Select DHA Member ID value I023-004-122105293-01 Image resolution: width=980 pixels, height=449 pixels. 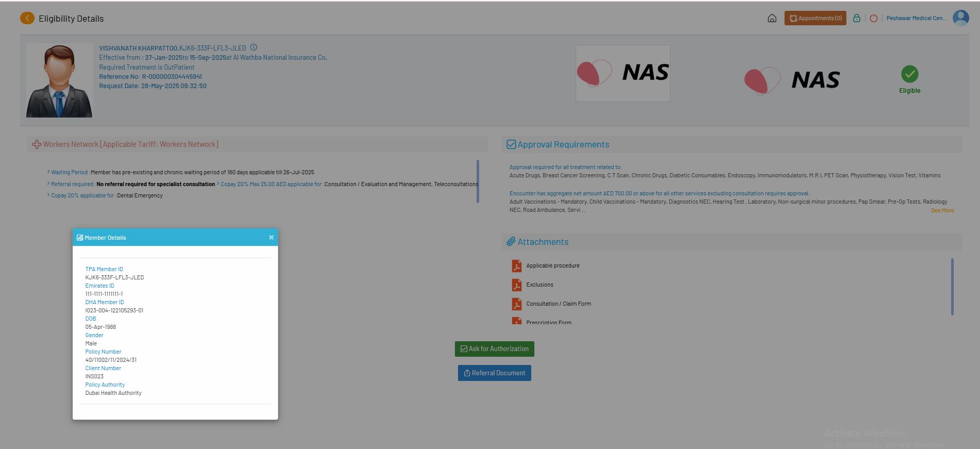coord(115,310)
